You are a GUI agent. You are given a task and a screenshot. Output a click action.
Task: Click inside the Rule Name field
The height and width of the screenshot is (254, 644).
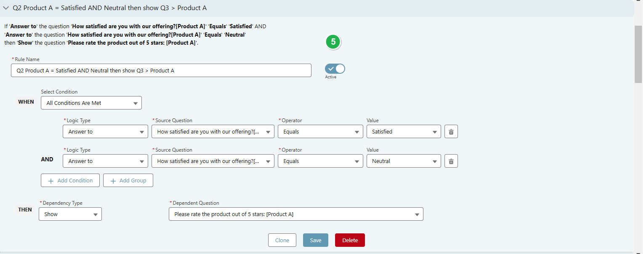click(161, 70)
